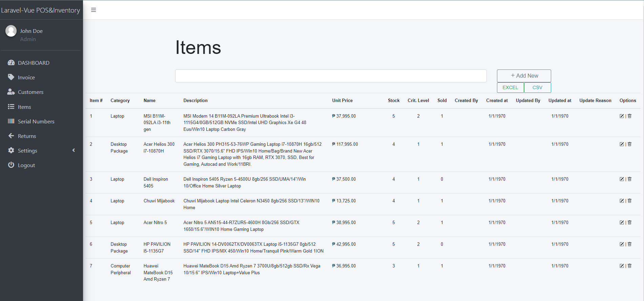Click the Updated By column header
The image size is (644, 301).
(528, 100)
